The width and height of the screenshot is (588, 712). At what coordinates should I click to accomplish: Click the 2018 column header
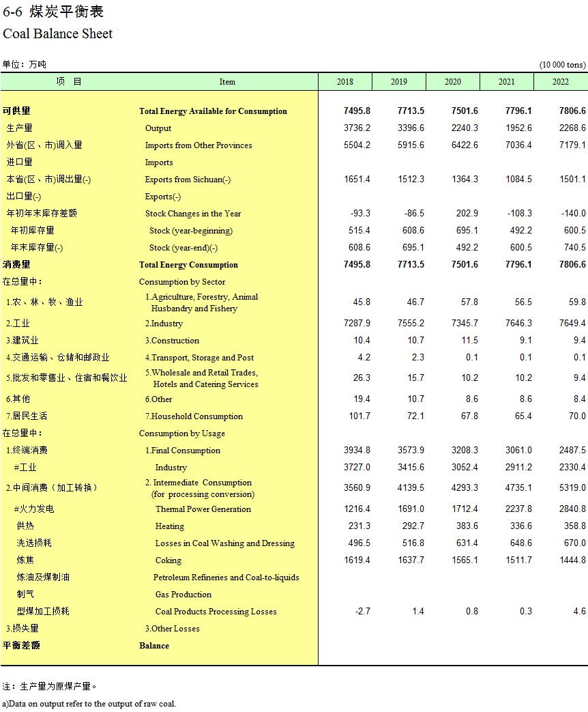(x=344, y=82)
